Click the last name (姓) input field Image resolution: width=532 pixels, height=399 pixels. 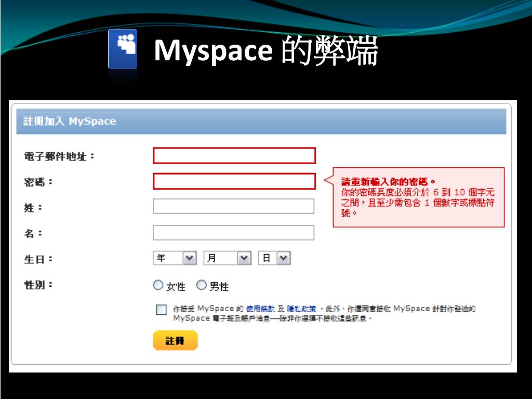click(233, 206)
